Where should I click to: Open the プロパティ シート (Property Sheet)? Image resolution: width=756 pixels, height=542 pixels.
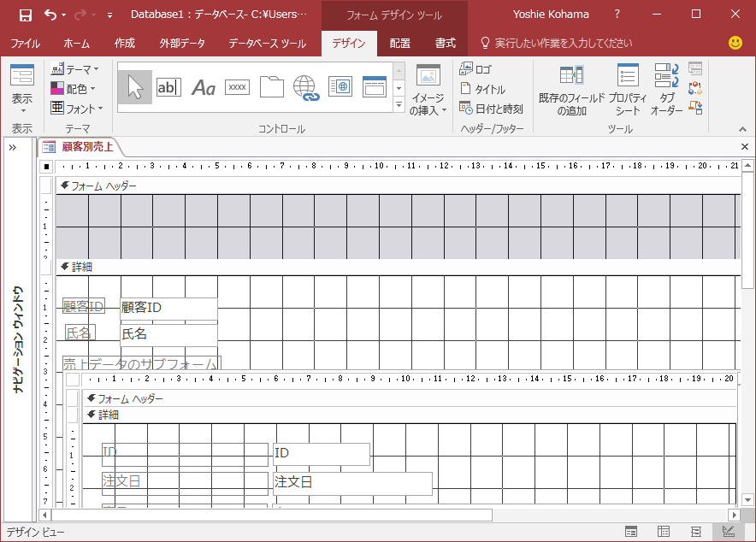[x=628, y=90]
